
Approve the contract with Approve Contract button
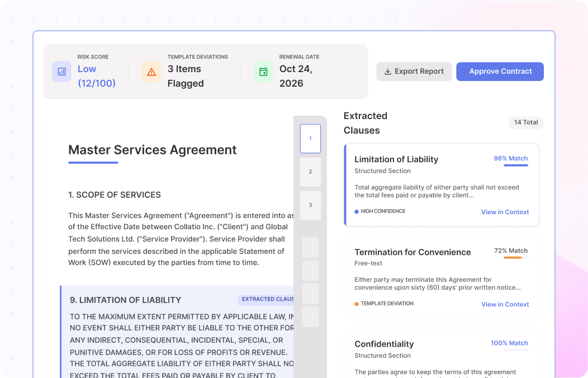pyautogui.click(x=500, y=72)
